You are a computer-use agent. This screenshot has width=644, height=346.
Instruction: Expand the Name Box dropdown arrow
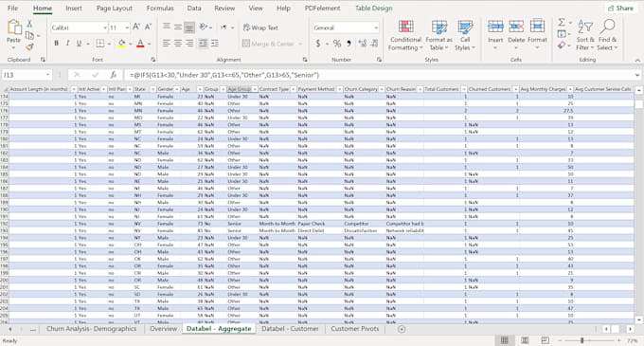(48, 75)
